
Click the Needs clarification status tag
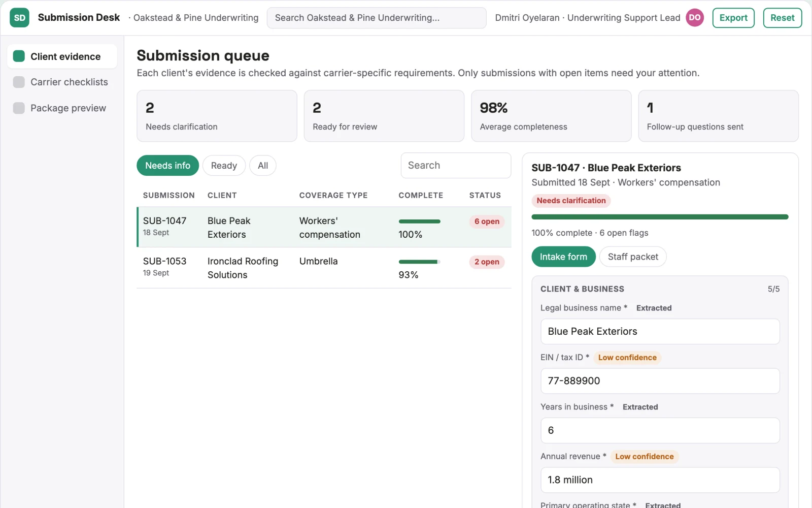coord(571,201)
